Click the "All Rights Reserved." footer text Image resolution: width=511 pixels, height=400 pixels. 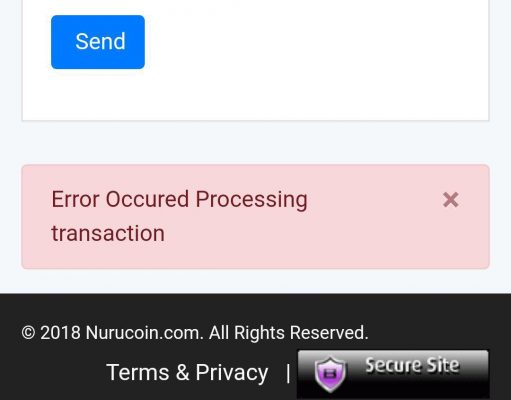(289, 333)
